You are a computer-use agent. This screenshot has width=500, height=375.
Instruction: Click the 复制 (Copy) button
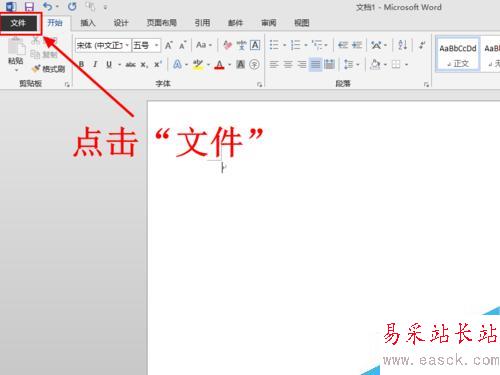click(44, 54)
